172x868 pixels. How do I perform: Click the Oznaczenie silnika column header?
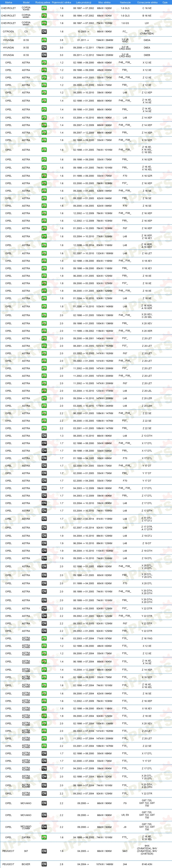[147, 2]
